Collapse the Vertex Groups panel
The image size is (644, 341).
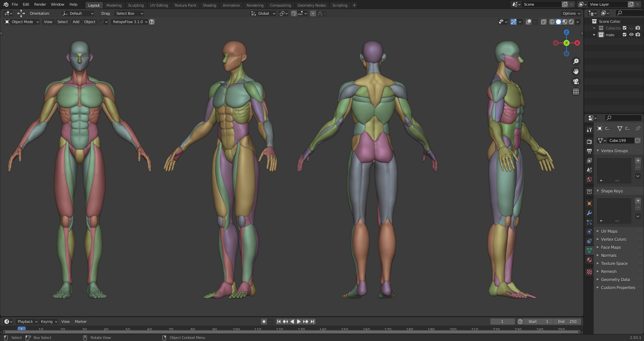click(597, 151)
